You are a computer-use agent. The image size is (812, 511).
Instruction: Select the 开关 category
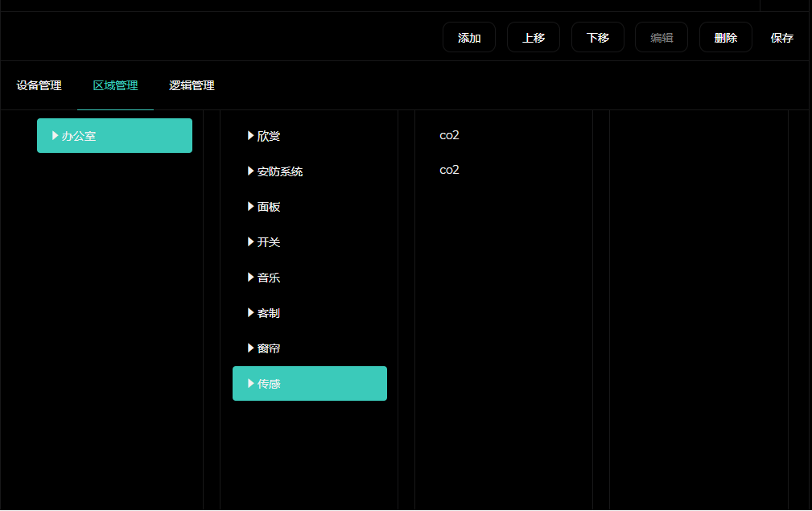(x=269, y=242)
